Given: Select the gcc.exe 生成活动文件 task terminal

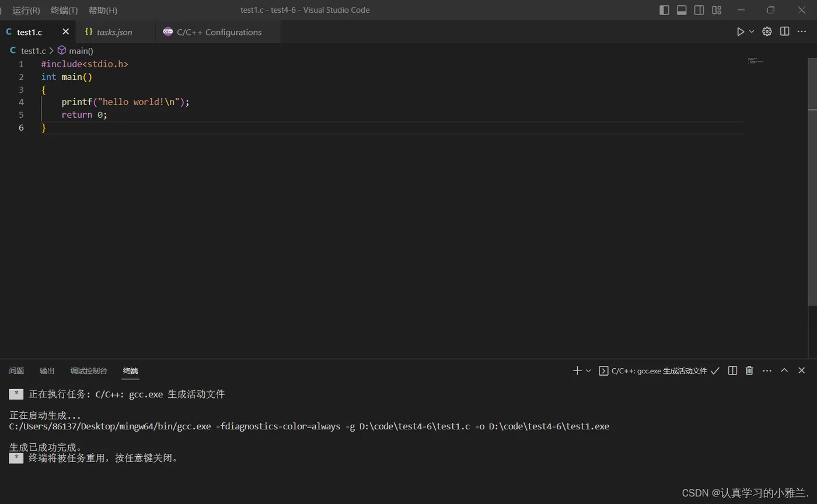Looking at the screenshot, I should pyautogui.click(x=659, y=371).
